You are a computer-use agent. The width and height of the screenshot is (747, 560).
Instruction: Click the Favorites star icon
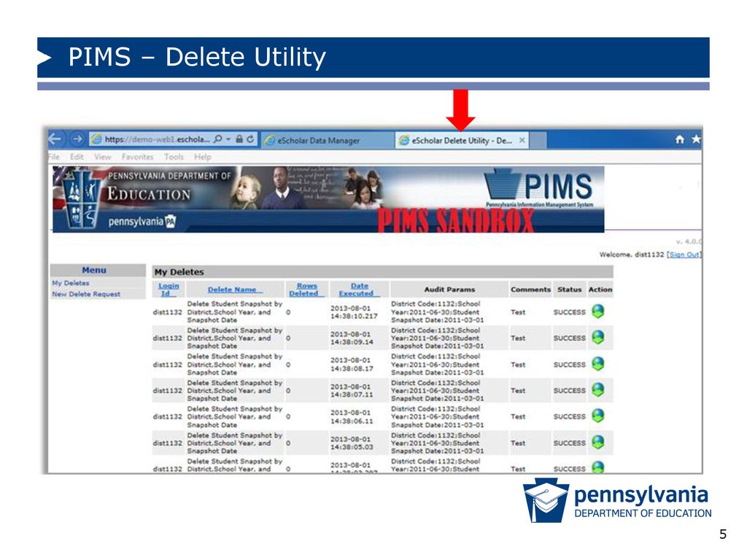click(696, 139)
